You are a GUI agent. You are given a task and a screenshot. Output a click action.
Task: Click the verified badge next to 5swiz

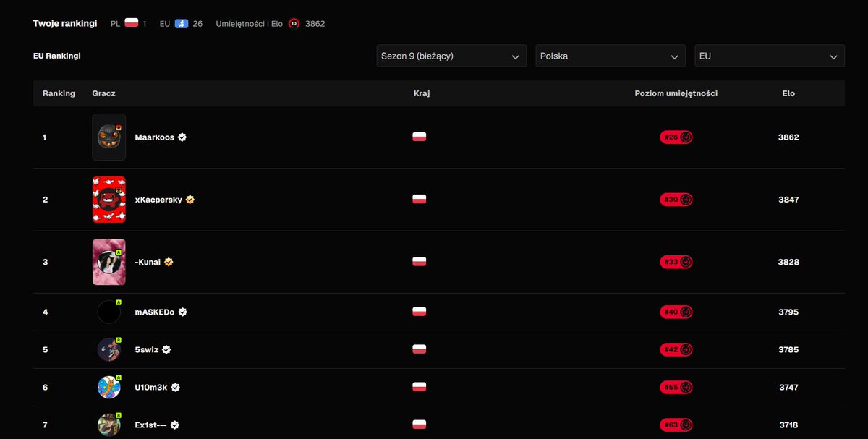166,349
